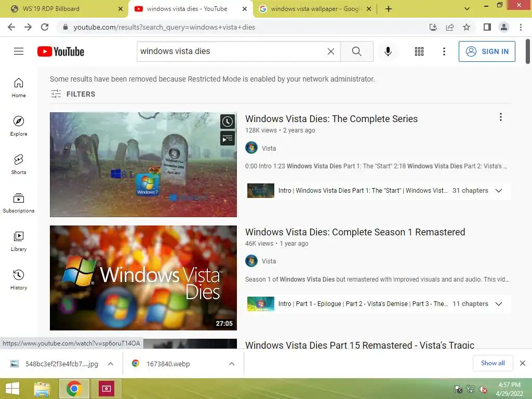Expand the 11 chapters list

(498, 304)
